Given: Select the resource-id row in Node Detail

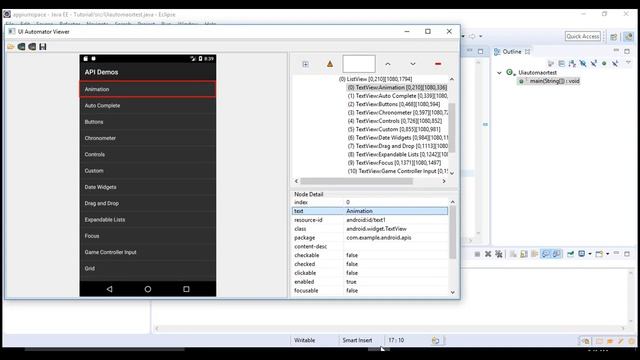Looking at the screenshot, I should click(x=370, y=220).
